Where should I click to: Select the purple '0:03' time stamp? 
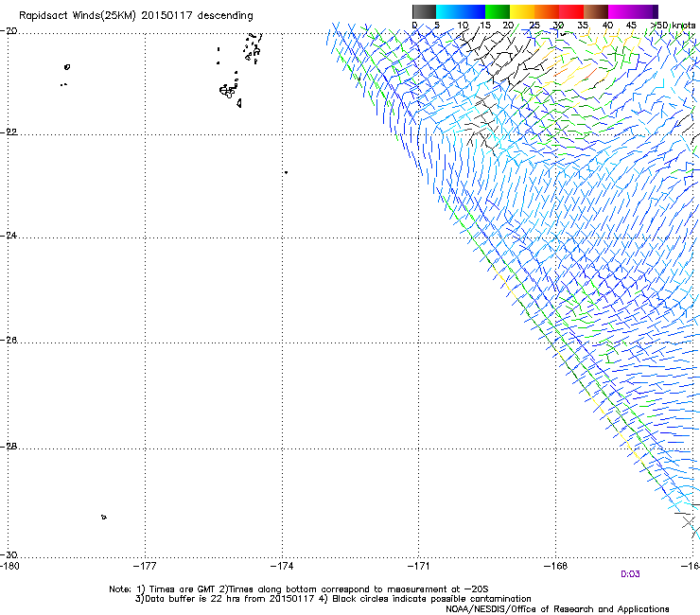point(630,574)
